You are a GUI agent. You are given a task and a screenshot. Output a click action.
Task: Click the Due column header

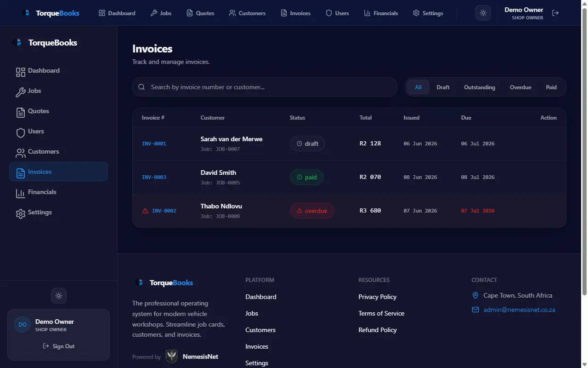[x=466, y=118]
